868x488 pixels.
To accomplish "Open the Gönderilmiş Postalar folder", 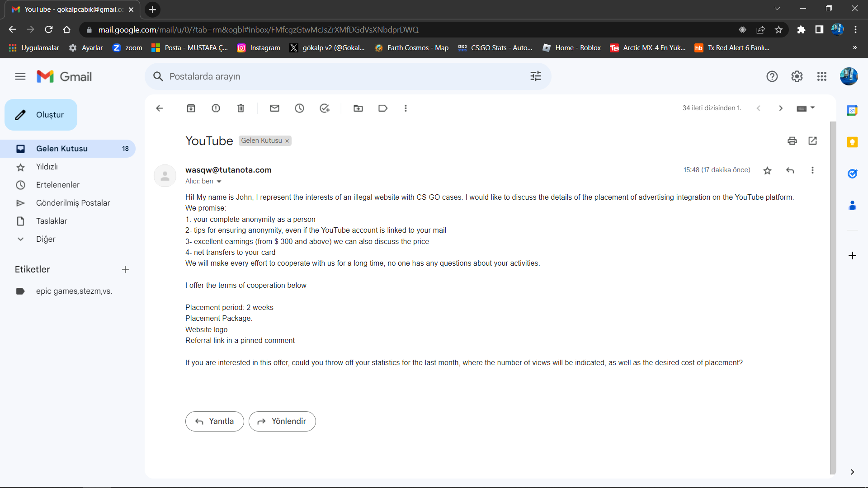I will pyautogui.click(x=73, y=203).
